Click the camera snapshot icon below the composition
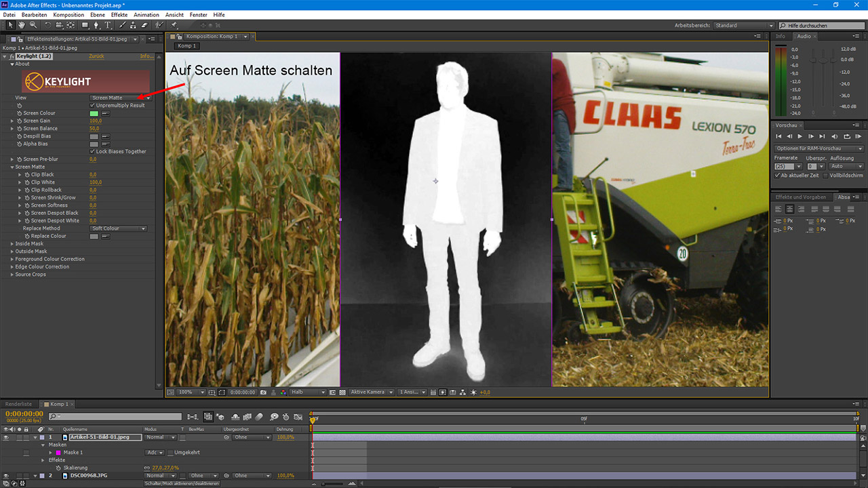The width and height of the screenshot is (868, 488). tap(264, 392)
